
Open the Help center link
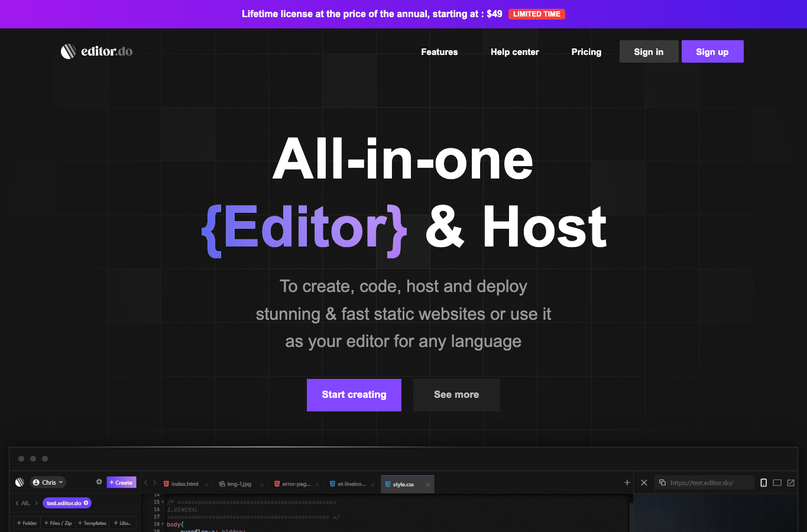point(515,52)
